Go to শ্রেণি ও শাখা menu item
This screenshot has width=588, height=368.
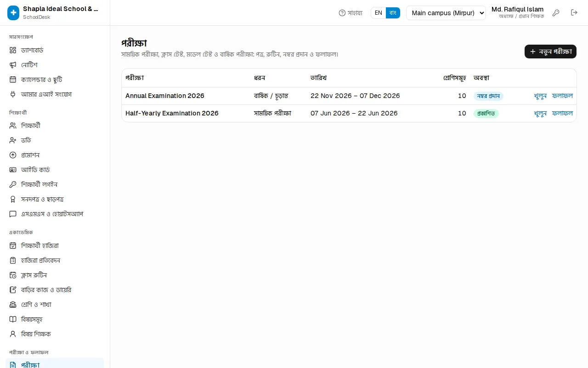point(55,305)
